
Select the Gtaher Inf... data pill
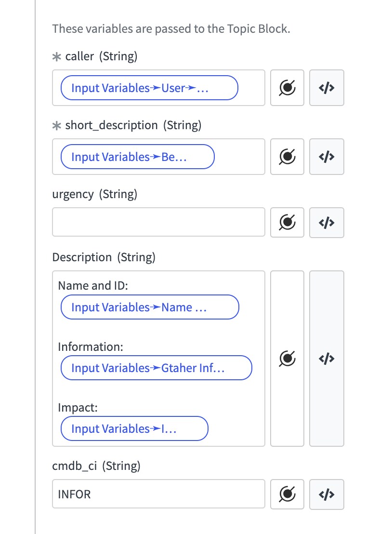(x=156, y=368)
